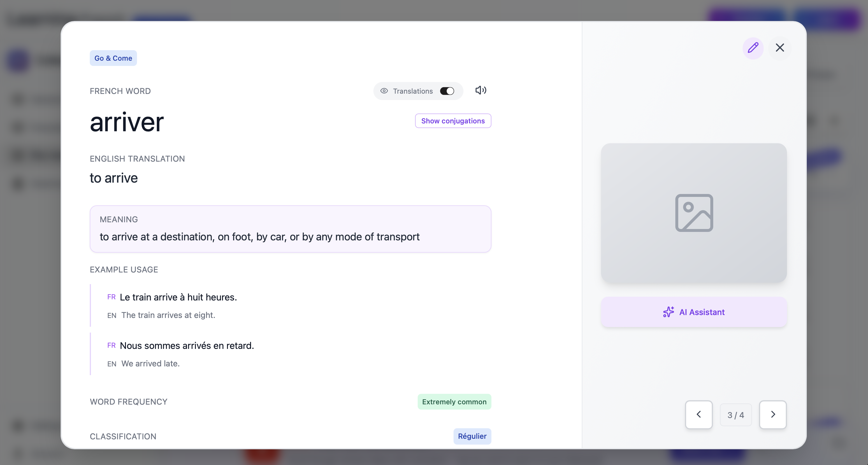Screen dimensions: 868x465
Task: Click the translation 'We arrived late.'
Action: pyautogui.click(x=150, y=363)
